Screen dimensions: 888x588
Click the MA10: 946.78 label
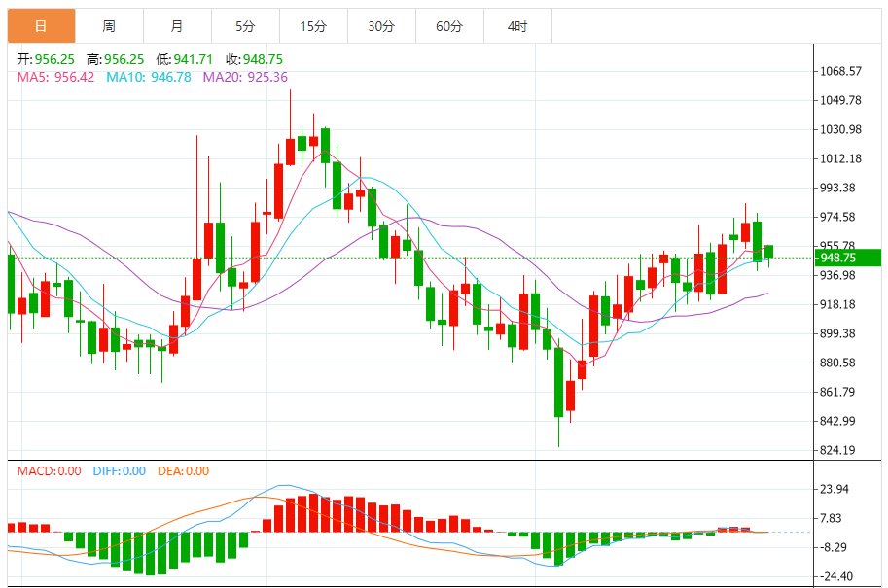click(149, 77)
